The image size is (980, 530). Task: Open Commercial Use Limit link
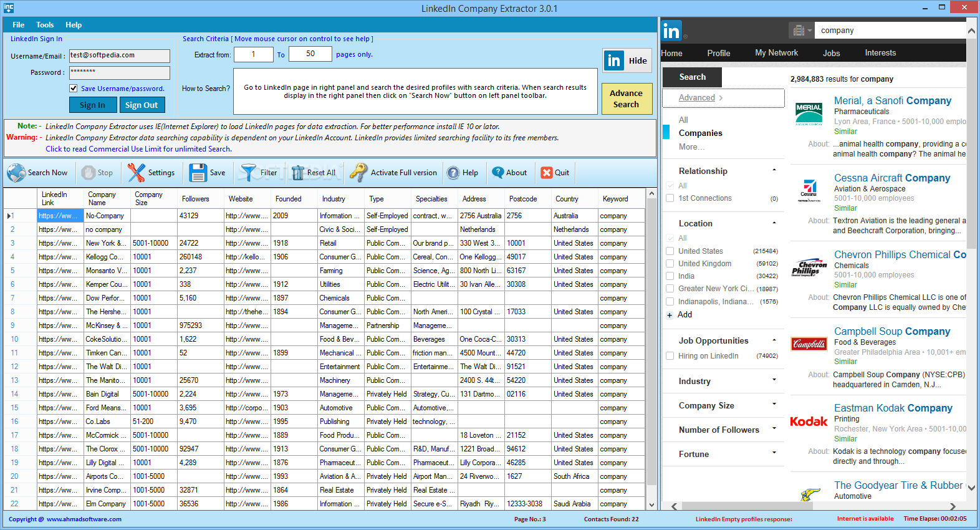pos(138,149)
